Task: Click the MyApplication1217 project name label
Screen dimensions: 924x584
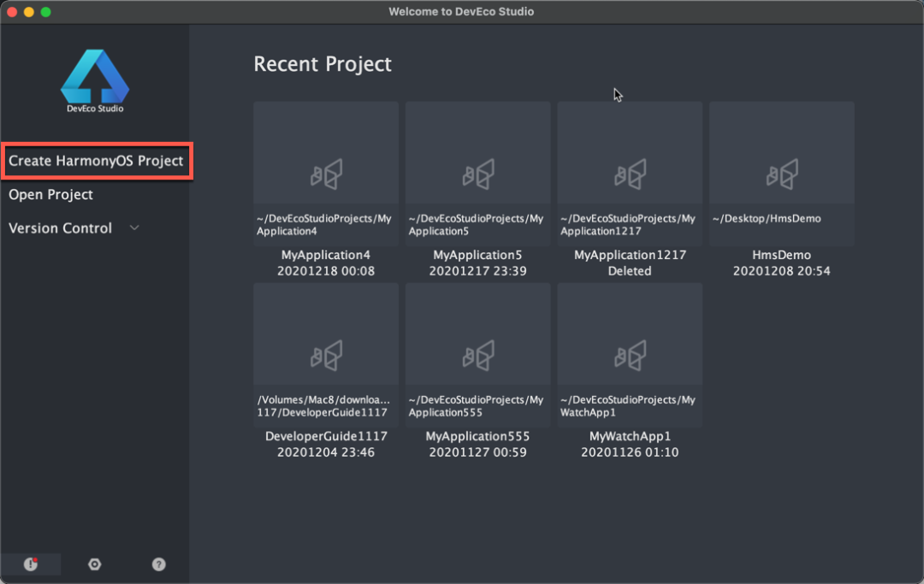Action: click(x=630, y=255)
